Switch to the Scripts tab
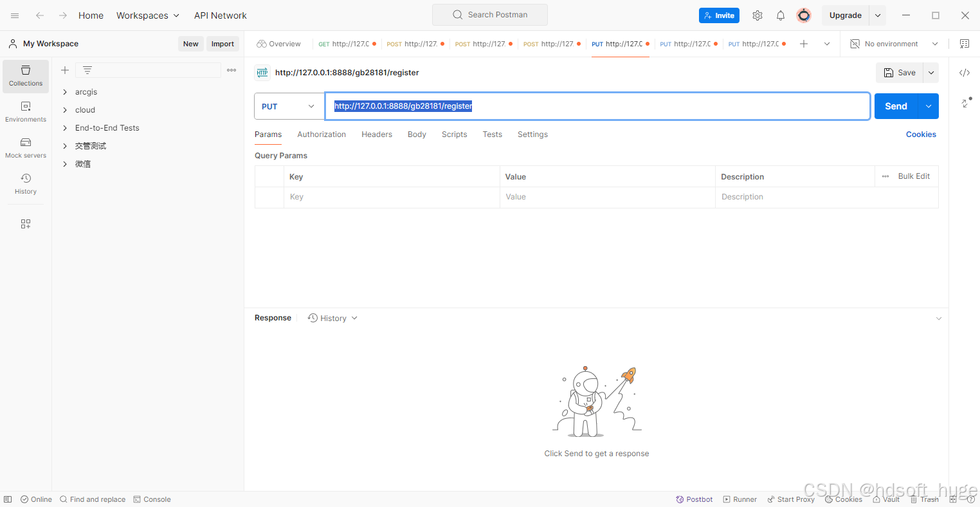 click(454, 134)
